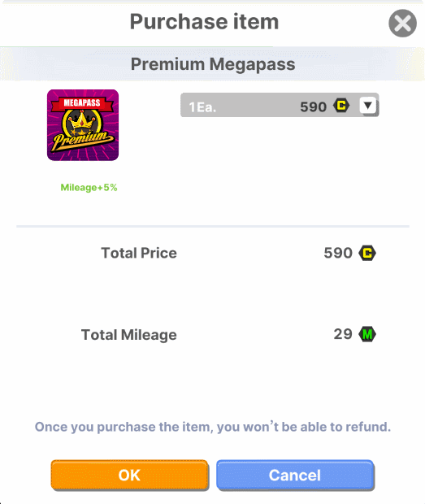This screenshot has height=504, width=425.
Task: Click the Cancel button
Action: coord(295,475)
